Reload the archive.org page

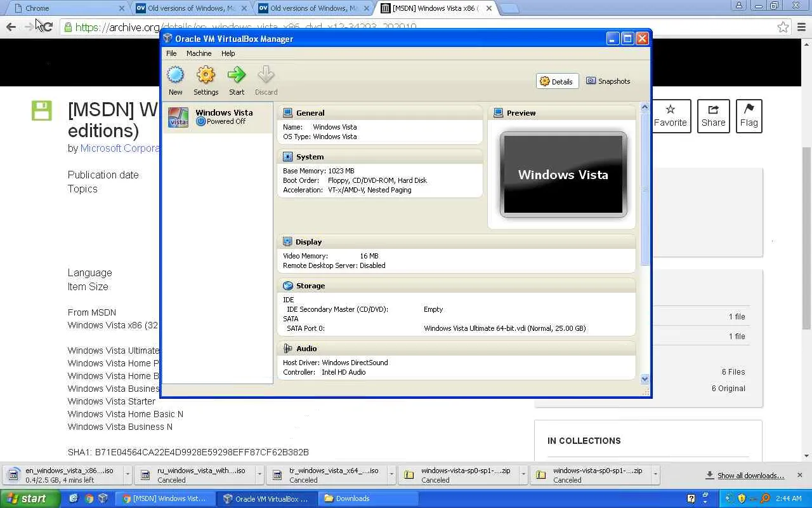pos(47,27)
